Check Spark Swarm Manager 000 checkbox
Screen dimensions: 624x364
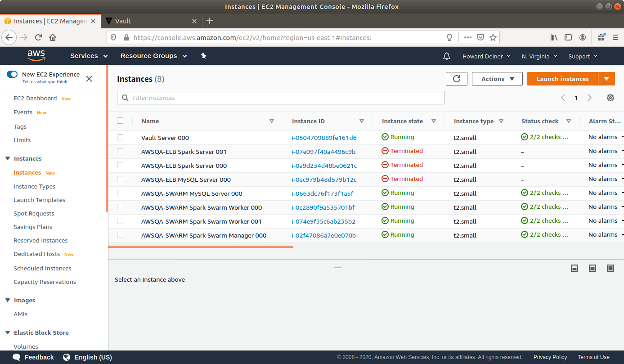(120, 235)
